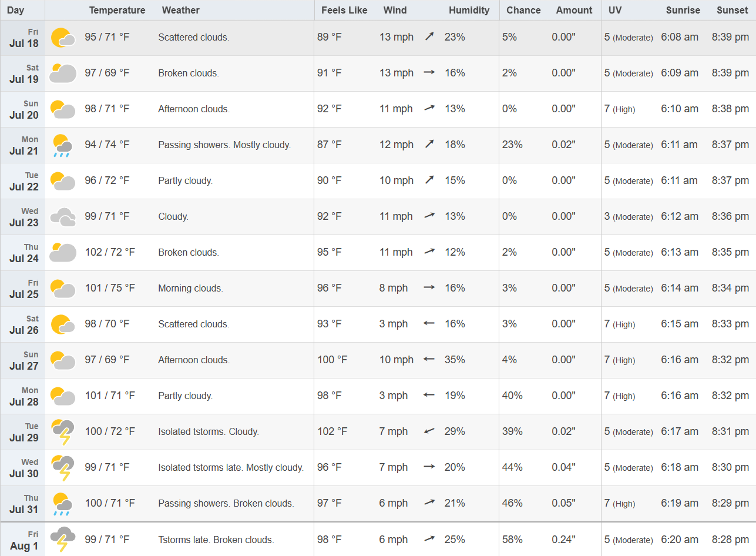Click the Jul 31 passing showers icon
Viewport: 756px width, 556px height.
(x=62, y=504)
